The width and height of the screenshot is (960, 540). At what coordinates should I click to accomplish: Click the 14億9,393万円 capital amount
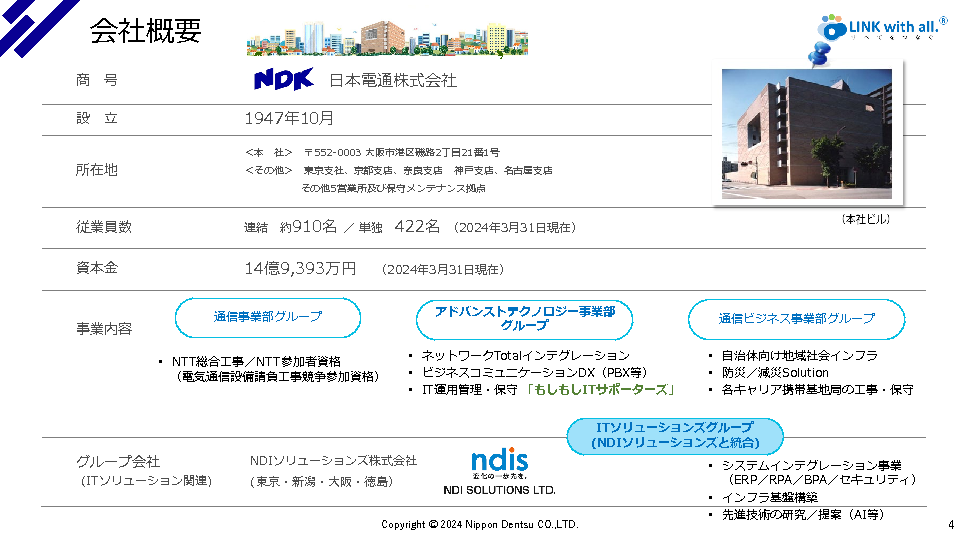(x=300, y=269)
